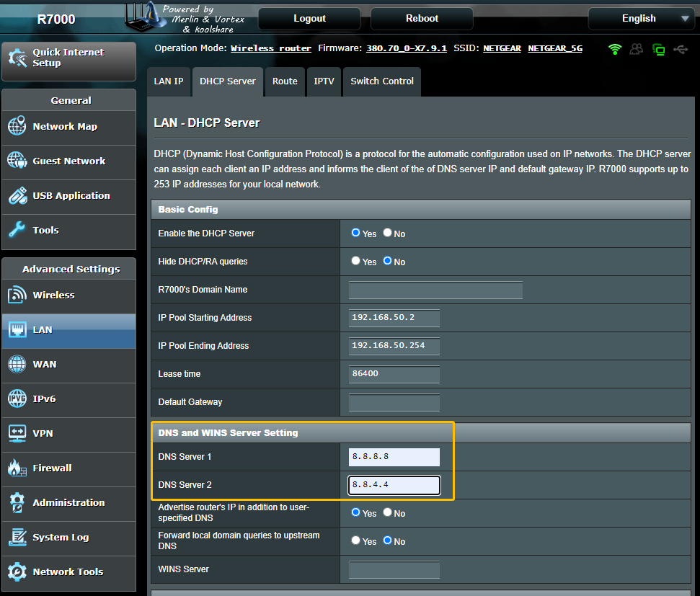Open the Firewall flame icon section
This screenshot has width=700, height=596.
point(17,468)
